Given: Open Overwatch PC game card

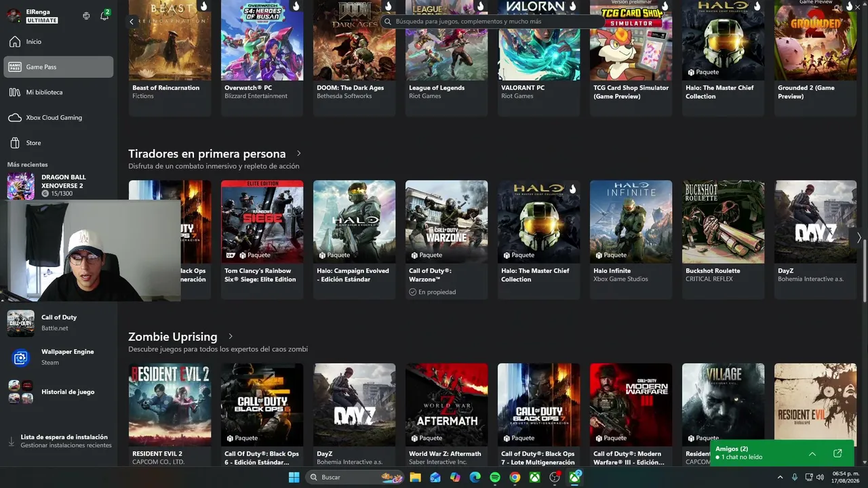Looking at the screenshot, I should (x=262, y=58).
